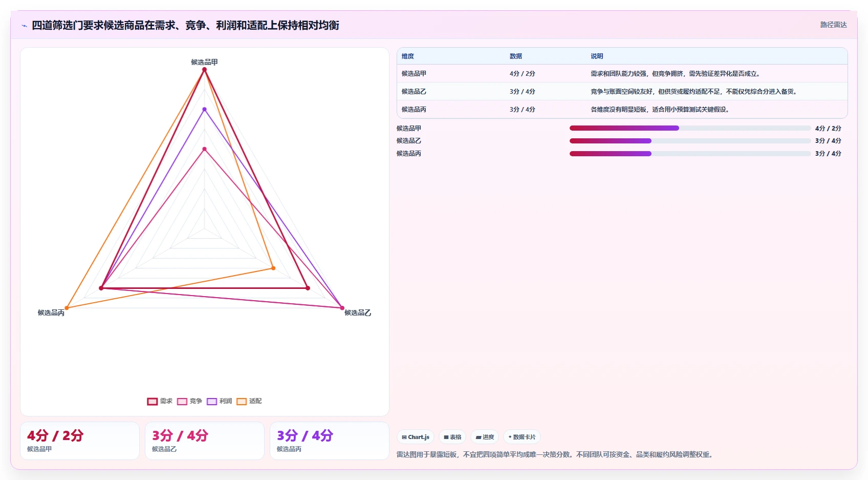Click the 数据卡片 chip
Screen dimensions: 868x480
point(522,437)
